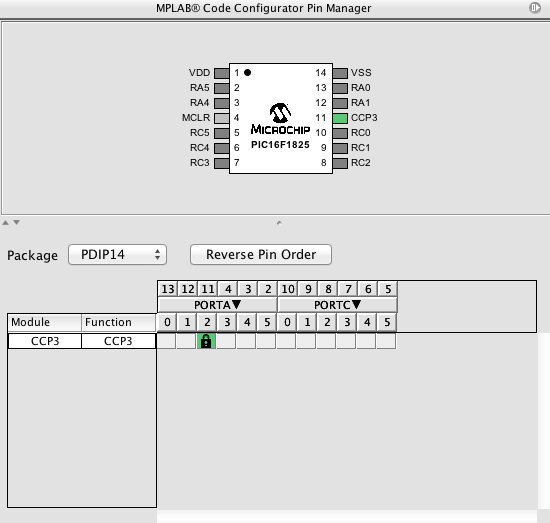Click the panel minimize icon in title bar
The height and width of the screenshot is (523, 550).
pos(535,7)
